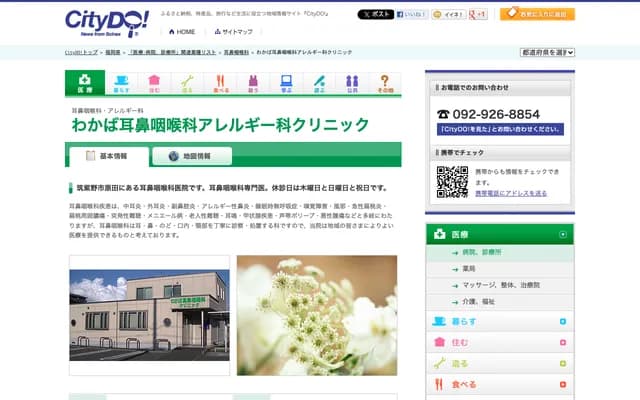Expand the sidebar 食べる section plus button
Image resolution: width=640 pixels, height=400 pixels.
[563, 384]
